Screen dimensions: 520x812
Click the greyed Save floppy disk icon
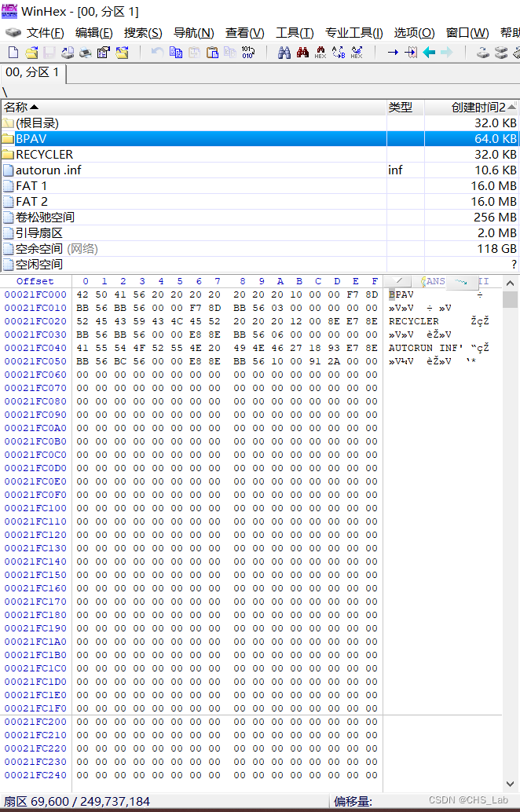tap(49, 53)
